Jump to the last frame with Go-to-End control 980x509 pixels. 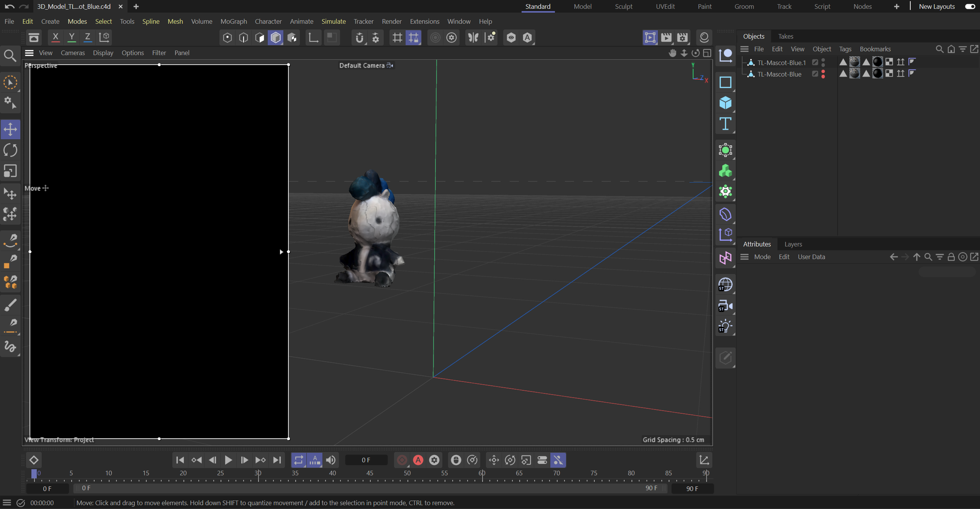277,460
